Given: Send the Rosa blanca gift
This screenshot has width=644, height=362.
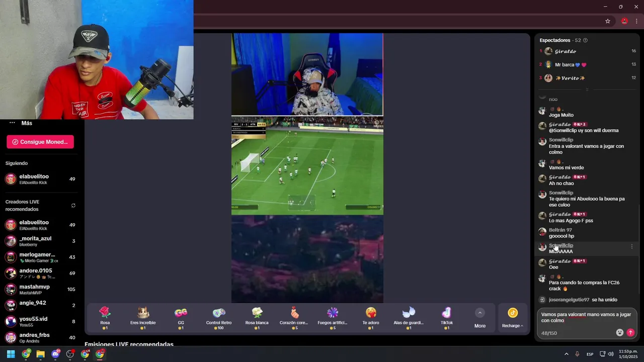Looking at the screenshot, I should (257, 318).
